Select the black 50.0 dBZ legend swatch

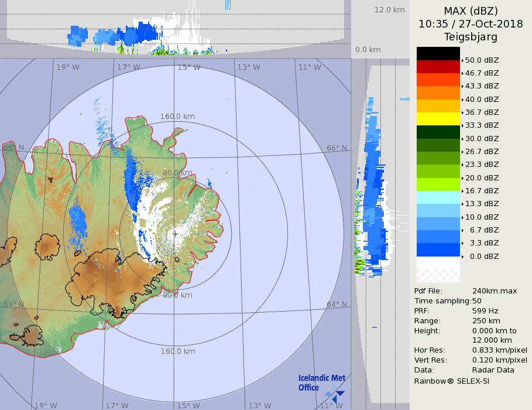coord(438,54)
